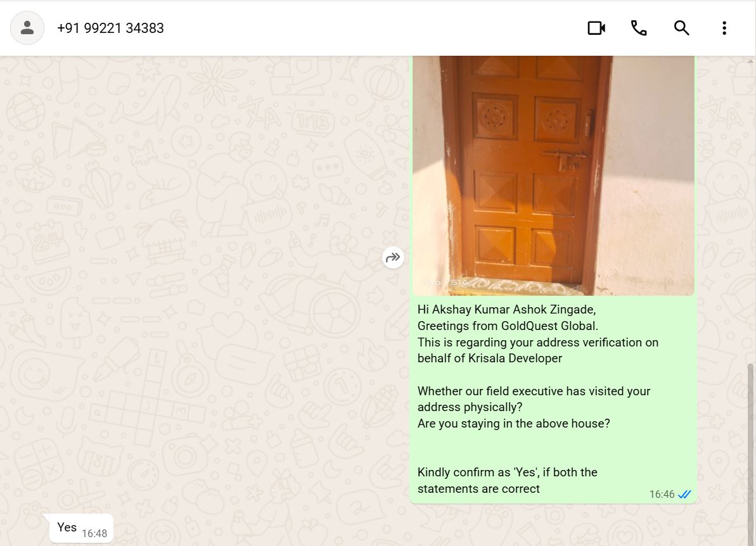Click the 'Whether our field executive has visited' line
The width and height of the screenshot is (756, 546).
534,391
